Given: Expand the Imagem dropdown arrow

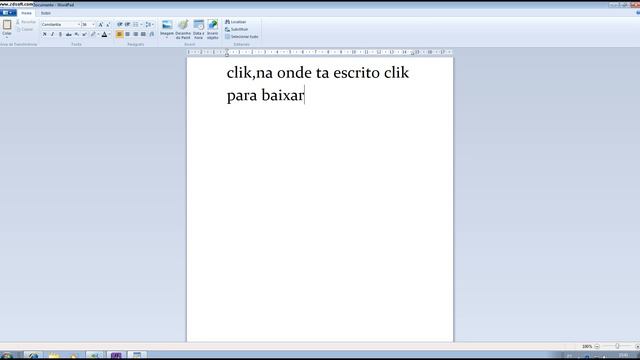Looking at the screenshot, I should click(x=167, y=38).
